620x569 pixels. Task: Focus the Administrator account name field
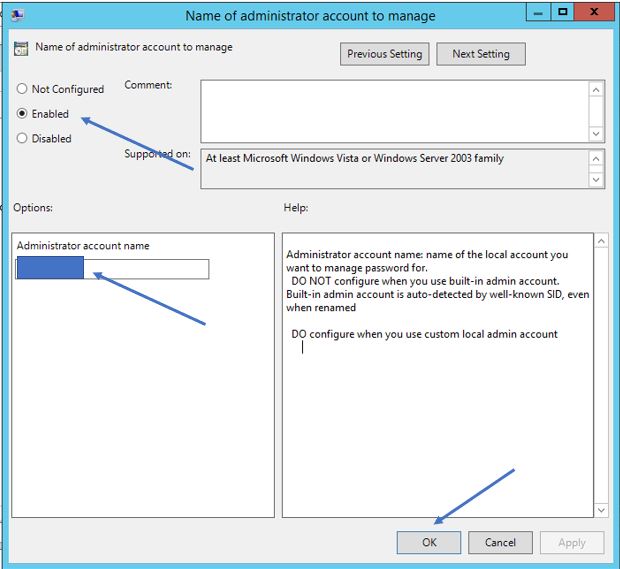coord(112,269)
